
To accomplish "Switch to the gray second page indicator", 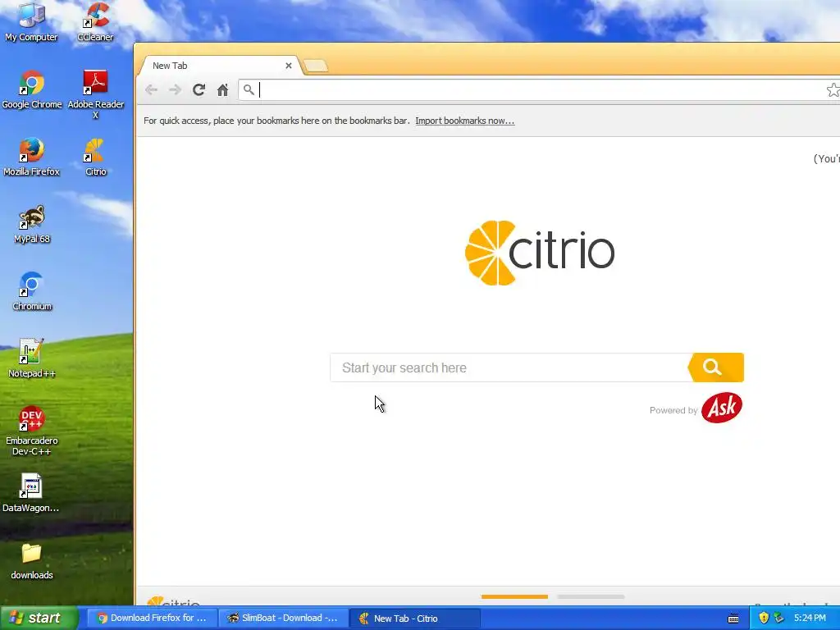I will (591, 596).
